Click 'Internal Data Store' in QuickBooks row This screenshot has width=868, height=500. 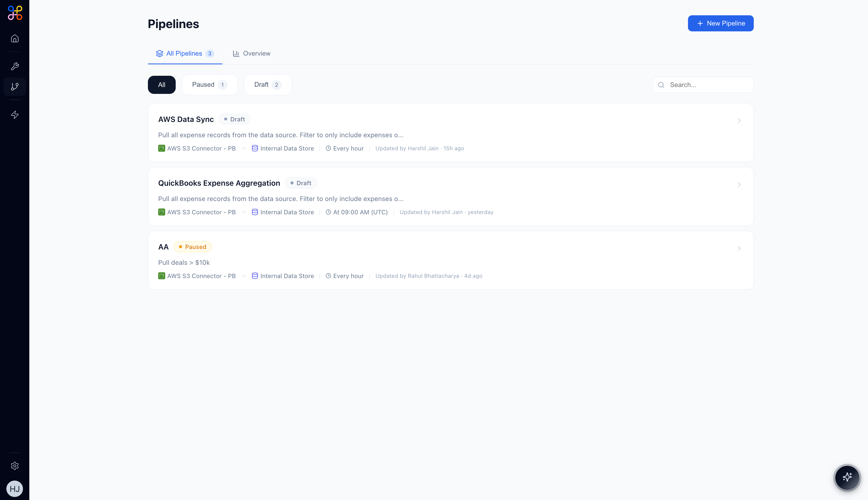click(x=287, y=212)
